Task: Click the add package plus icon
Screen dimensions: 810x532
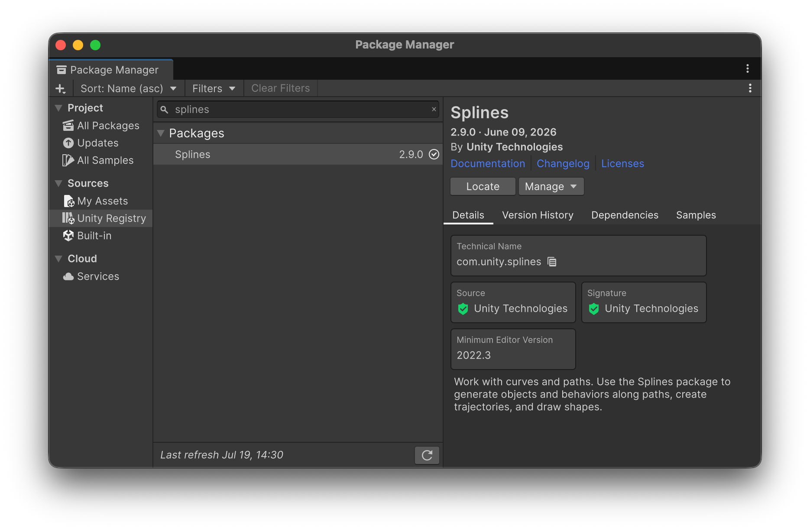Action: [61, 88]
